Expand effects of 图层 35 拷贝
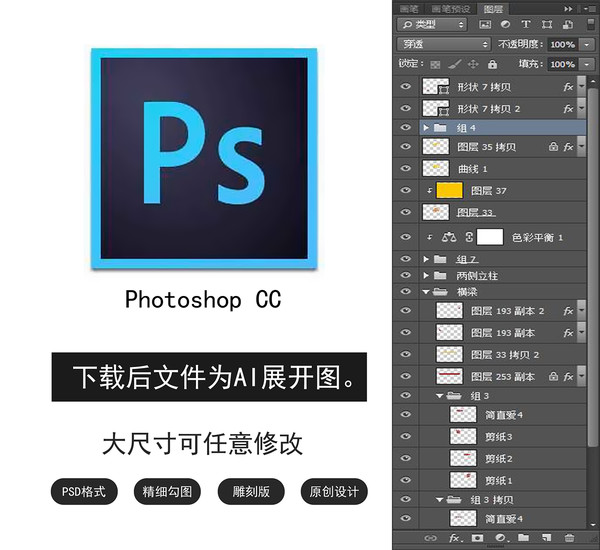600x550 pixels. (x=581, y=147)
